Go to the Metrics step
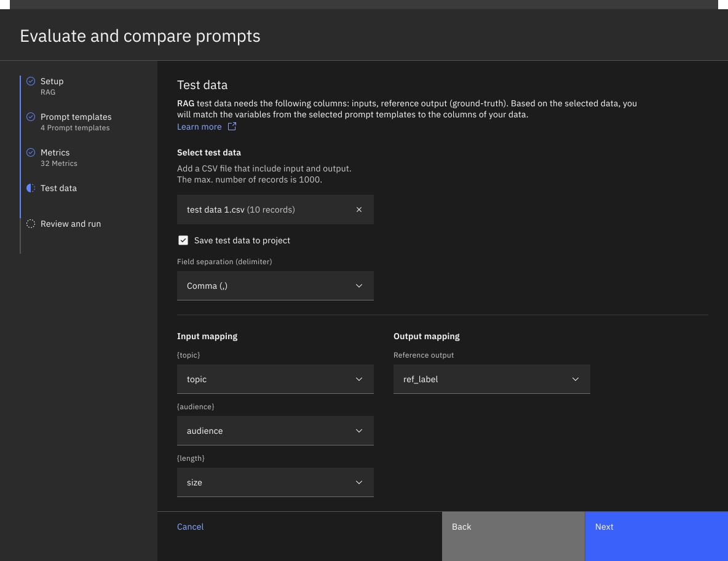Image resolution: width=728 pixels, height=561 pixels. pos(55,152)
